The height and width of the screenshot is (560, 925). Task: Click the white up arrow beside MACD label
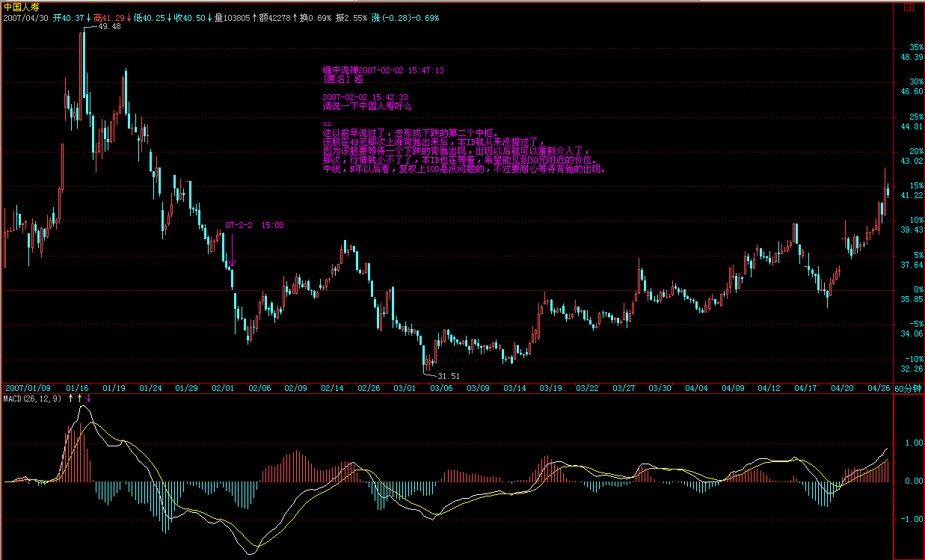pyautogui.click(x=71, y=399)
